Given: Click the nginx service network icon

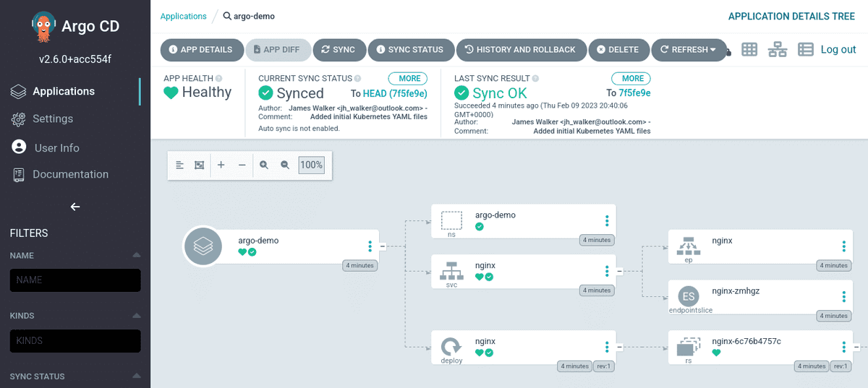Looking at the screenshot, I should 451,271.
